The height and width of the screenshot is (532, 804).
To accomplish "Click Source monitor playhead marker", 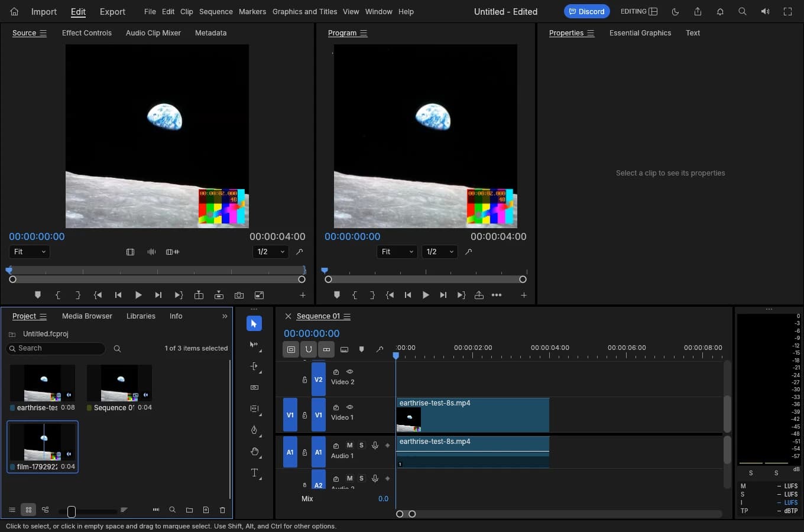I will point(9,270).
